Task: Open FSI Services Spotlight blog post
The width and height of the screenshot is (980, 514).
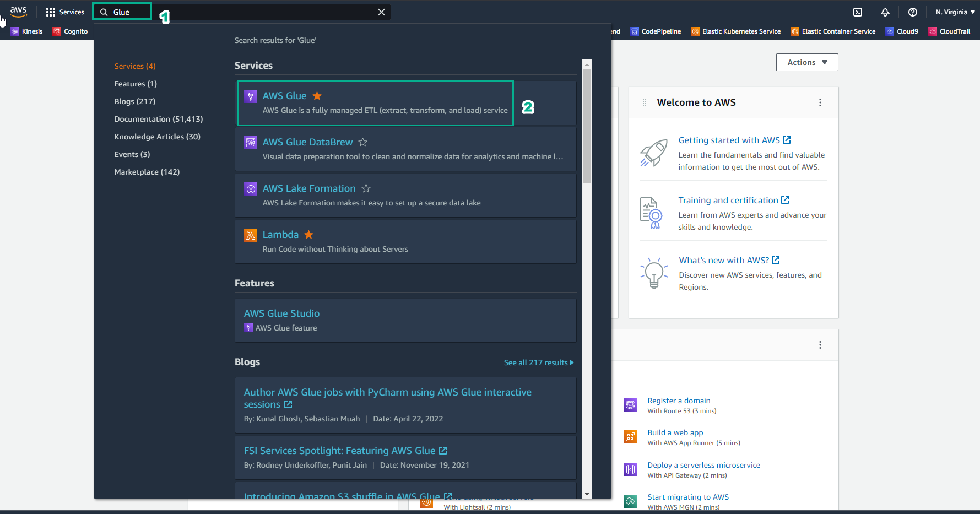Action: pos(345,451)
